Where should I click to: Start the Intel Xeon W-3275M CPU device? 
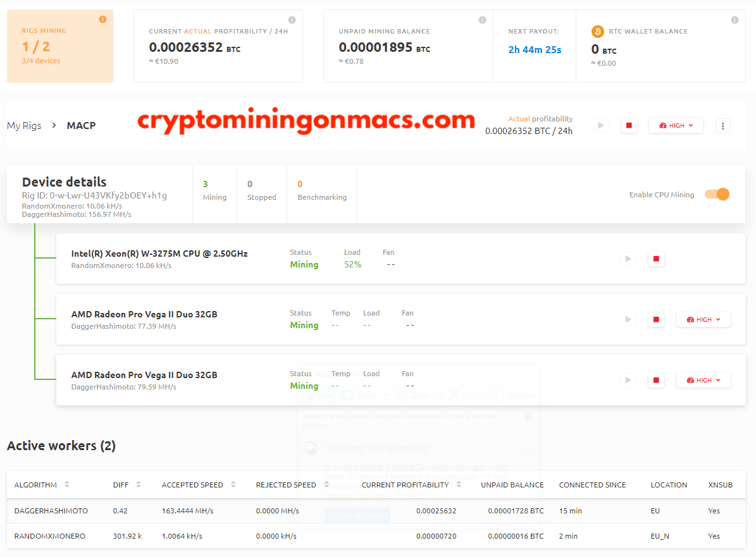coord(628,259)
